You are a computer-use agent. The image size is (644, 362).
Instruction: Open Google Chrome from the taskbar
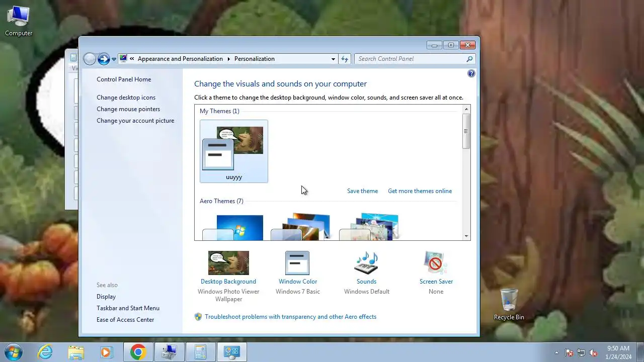pyautogui.click(x=138, y=352)
